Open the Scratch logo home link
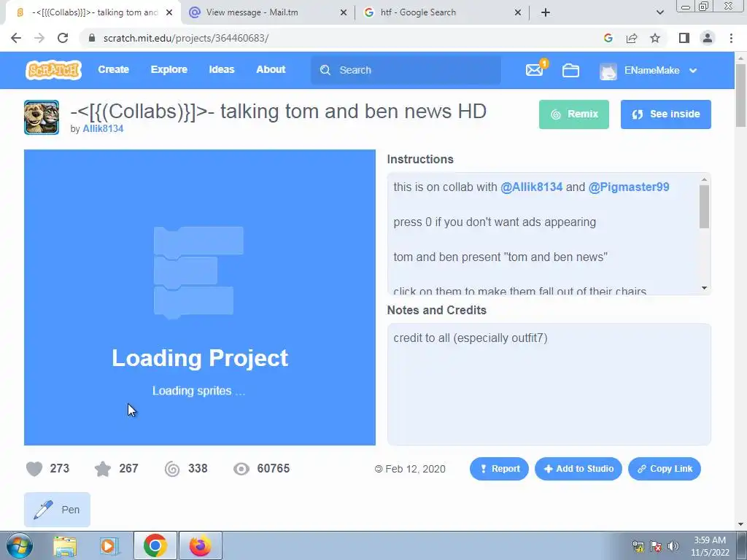Screen dimensions: 747x560 pyautogui.click(x=53, y=70)
